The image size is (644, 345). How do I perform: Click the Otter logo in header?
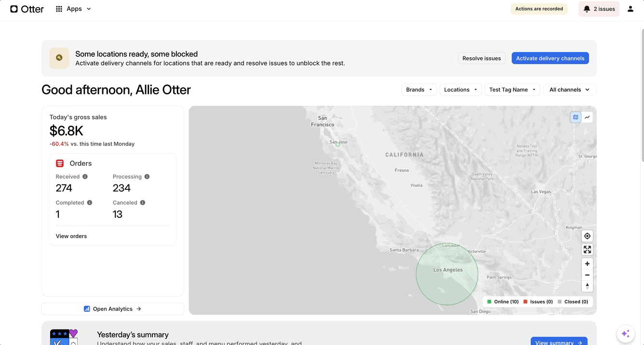(27, 9)
